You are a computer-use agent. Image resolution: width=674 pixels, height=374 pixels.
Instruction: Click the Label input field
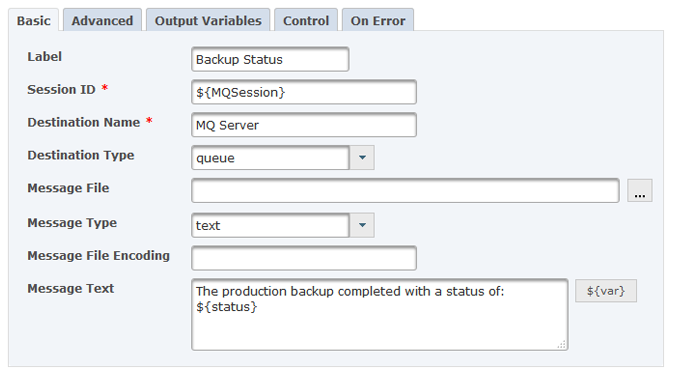[270, 59]
